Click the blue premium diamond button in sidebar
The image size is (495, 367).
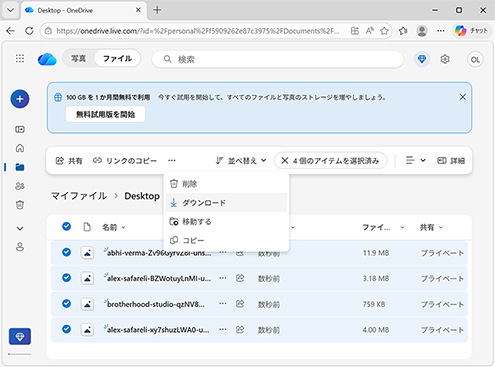pos(20,337)
